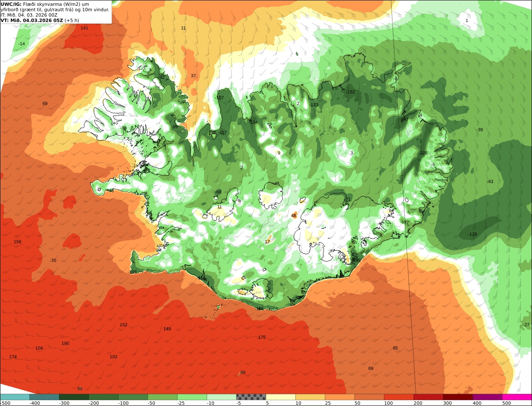The image size is (532, 406).
Task: Click the checkered gray swatch above -5
Action: (251, 397)
